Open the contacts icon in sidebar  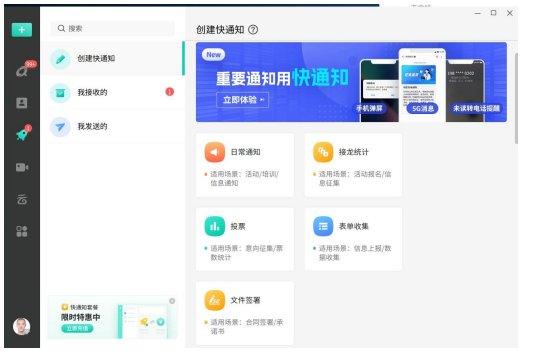point(22,103)
